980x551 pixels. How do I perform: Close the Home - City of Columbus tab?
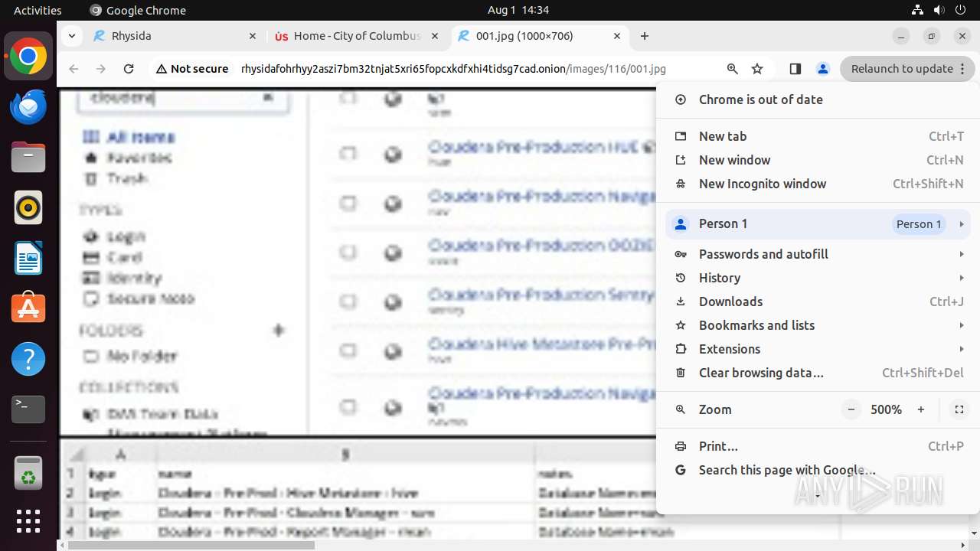point(435,36)
